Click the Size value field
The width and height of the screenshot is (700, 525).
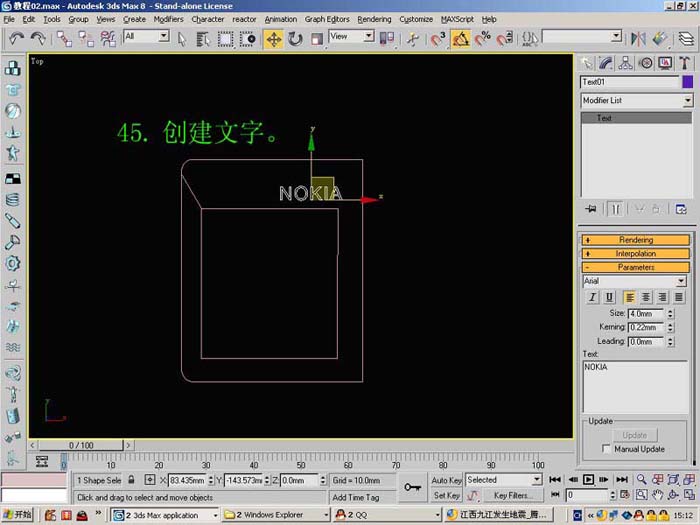click(646, 314)
